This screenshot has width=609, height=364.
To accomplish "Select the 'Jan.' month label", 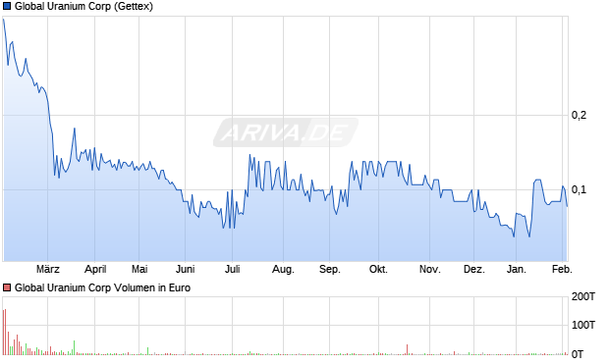I will click(x=516, y=269).
